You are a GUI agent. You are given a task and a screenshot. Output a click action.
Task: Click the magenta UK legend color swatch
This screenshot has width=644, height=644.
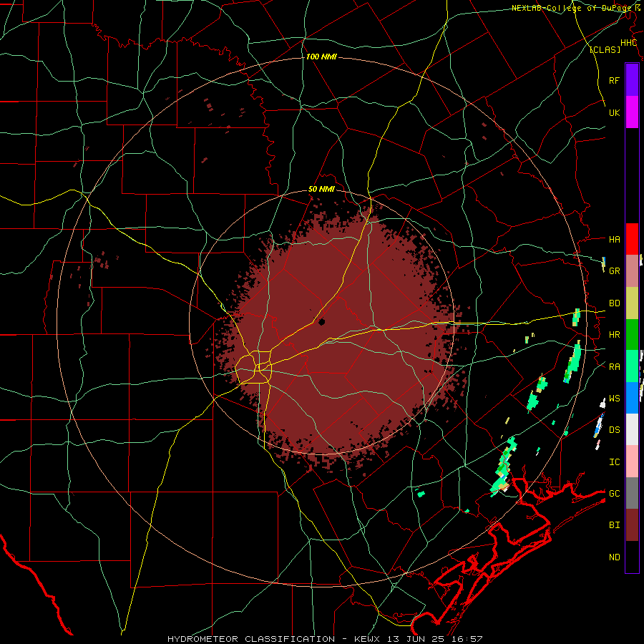[x=632, y=112]
